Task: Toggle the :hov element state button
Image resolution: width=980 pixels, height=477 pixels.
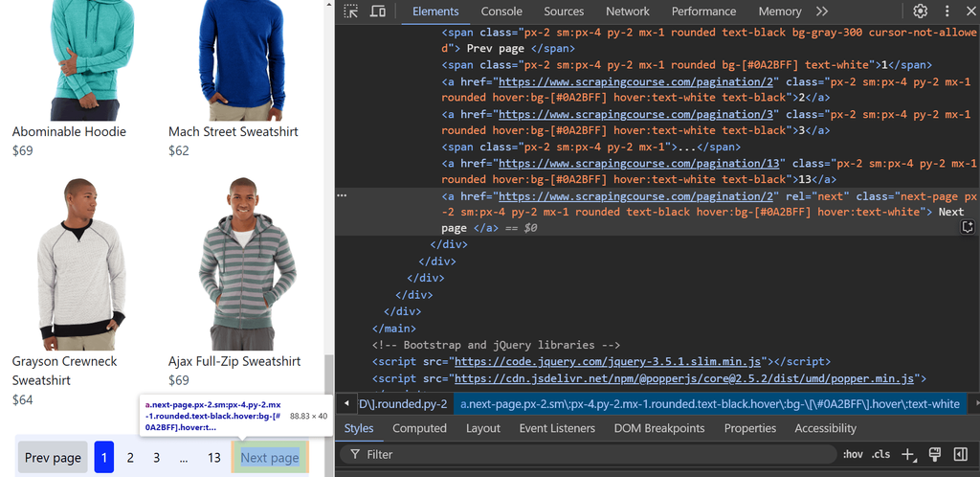Action: [853, 455]
